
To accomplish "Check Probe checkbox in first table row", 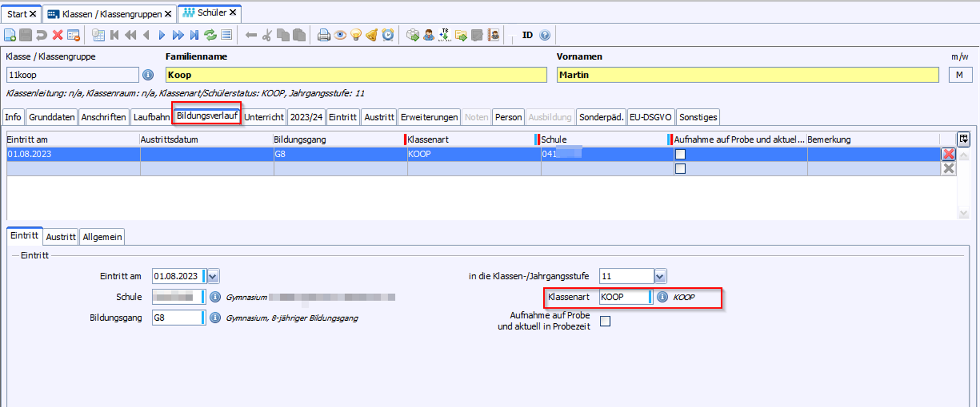I will (x=680, y=154).
